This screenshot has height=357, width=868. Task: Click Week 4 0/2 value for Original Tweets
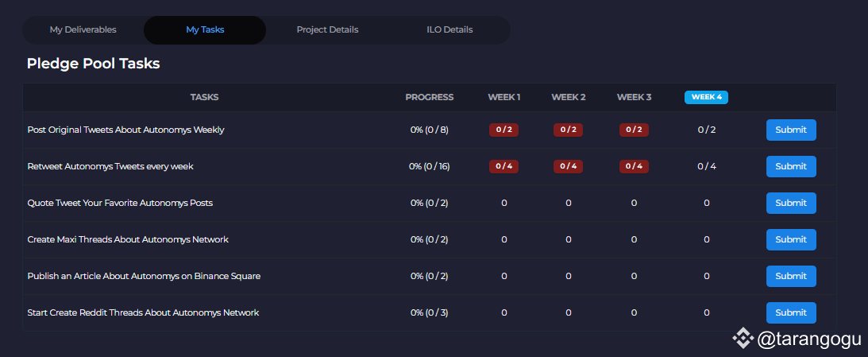[706, 130]
